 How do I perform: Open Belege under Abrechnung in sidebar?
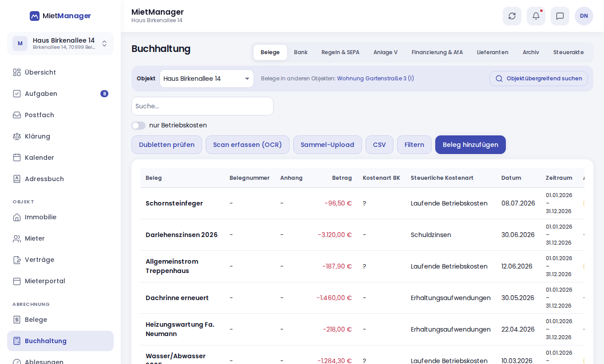[x=60, y=320]
